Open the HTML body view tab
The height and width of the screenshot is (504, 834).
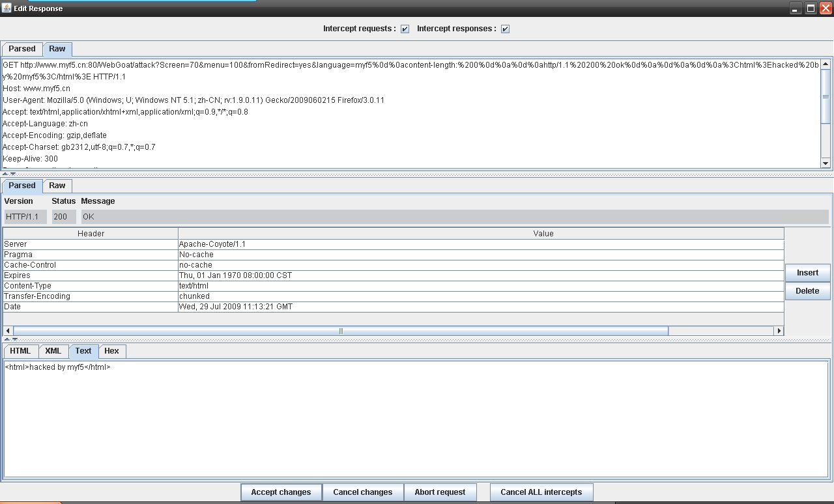(x=20, y=351)
